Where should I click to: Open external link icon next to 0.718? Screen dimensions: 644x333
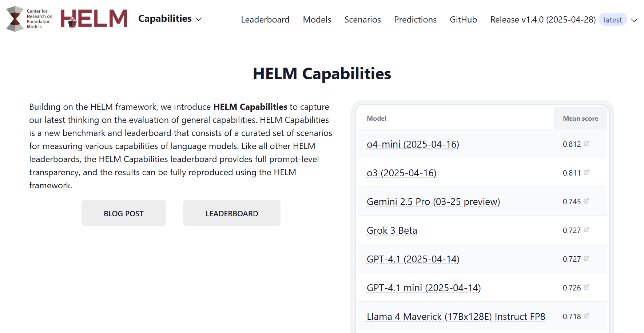point(587,316)
